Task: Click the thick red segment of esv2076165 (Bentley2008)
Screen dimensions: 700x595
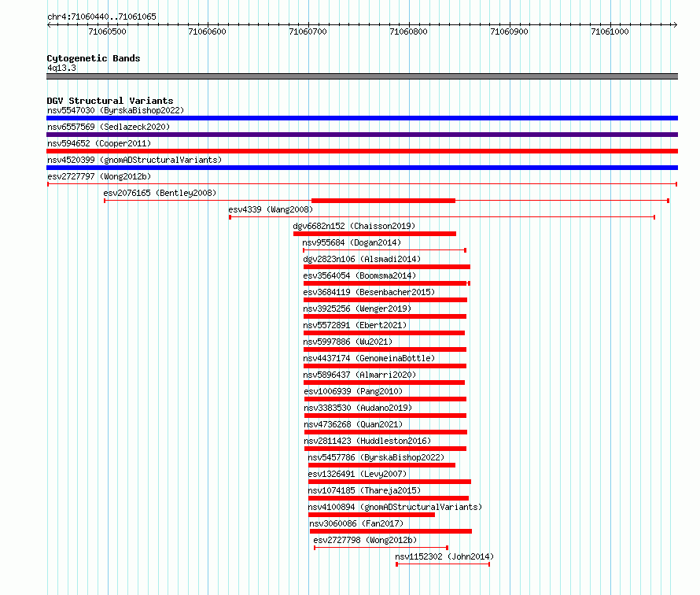Action: pyautogui.click(x=384, y=201)
